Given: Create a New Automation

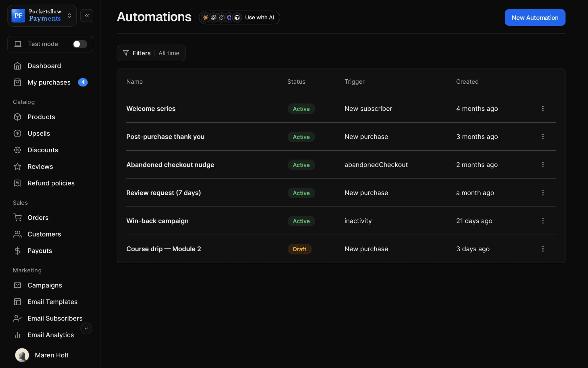Looking at the screenshot, I should (535, 18).
